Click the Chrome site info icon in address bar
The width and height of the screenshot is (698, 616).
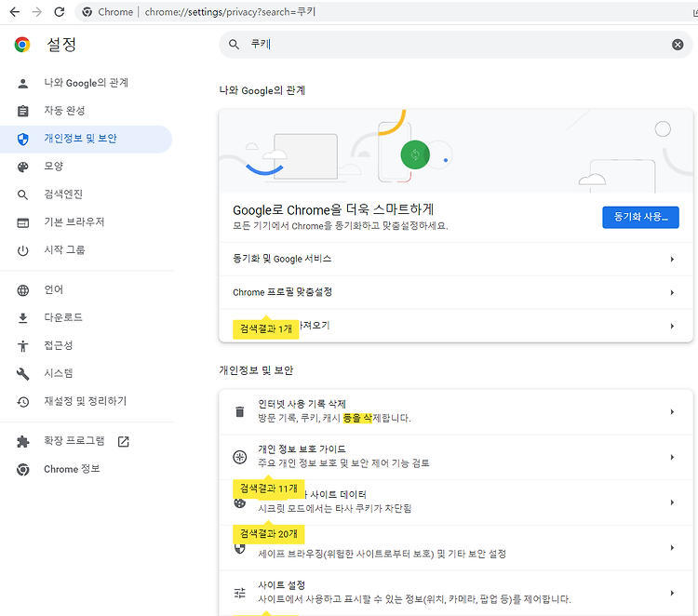87,12
